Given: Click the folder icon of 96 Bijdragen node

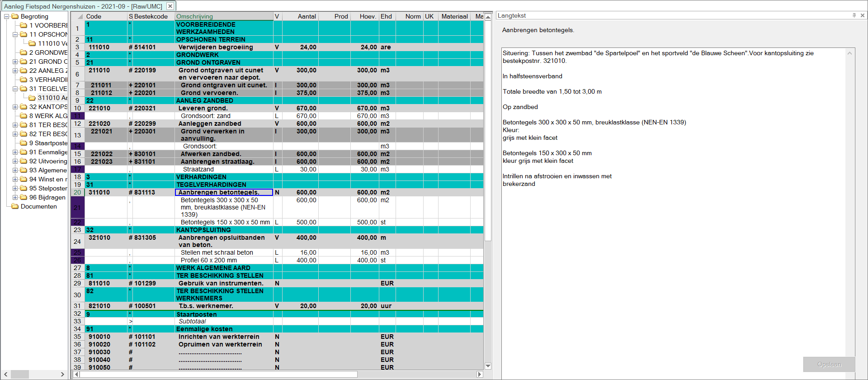Looking at the screenshot, I should (x=24, y=197).
